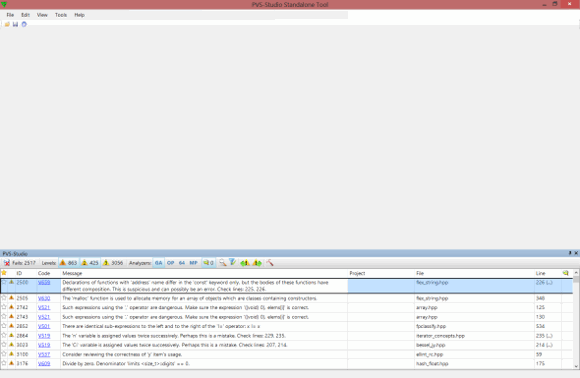Go to next warning arrow icon
Image resolution: width=580 pixels, height=378 pixels.
(x=257, y=263)
